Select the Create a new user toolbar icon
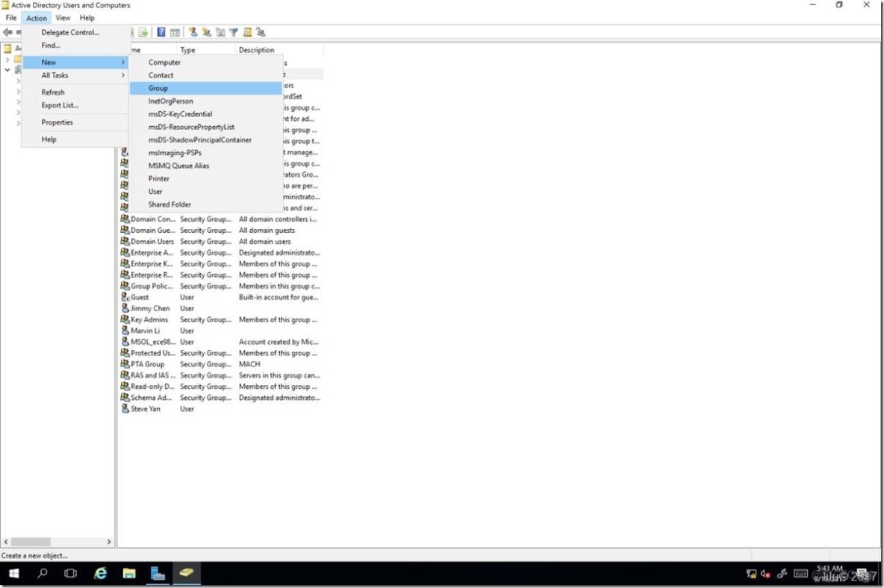 point(192,31)
